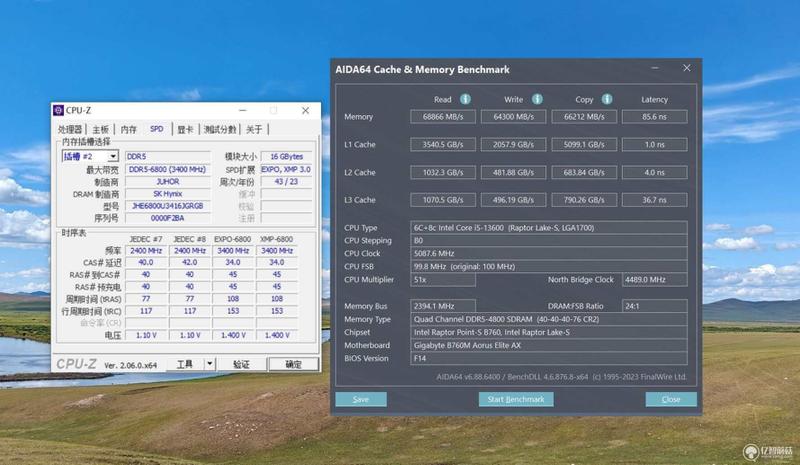The height and width of the screenshot is (465, 800).
Task: Click the CPU Clock field 5087.6 MHz
Action: coord(549,253)
